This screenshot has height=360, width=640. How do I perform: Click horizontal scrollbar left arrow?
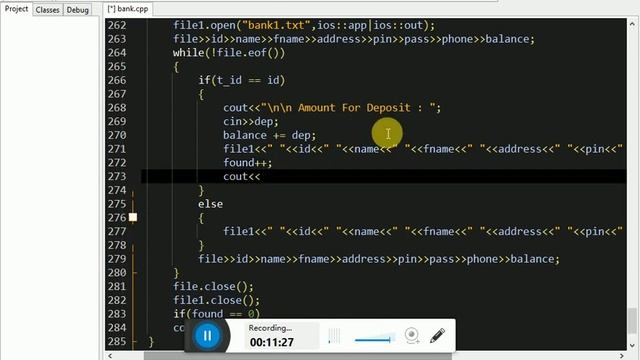(x=109, y=356)
